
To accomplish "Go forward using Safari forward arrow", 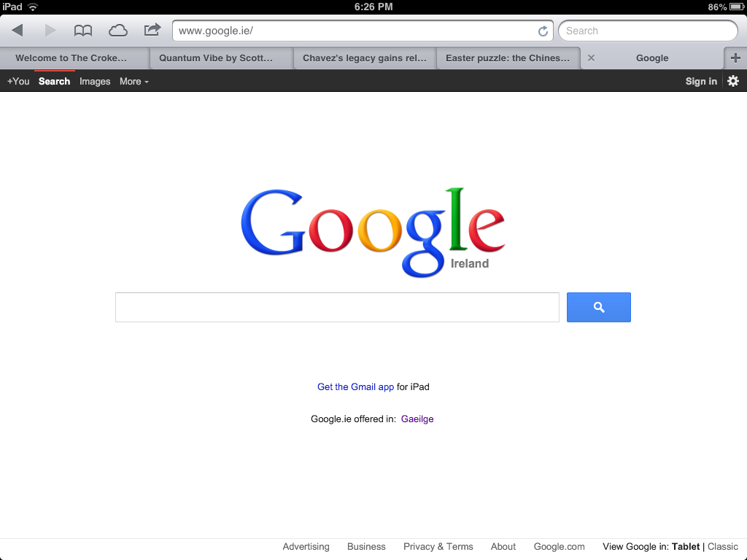I will click(50, 31).
